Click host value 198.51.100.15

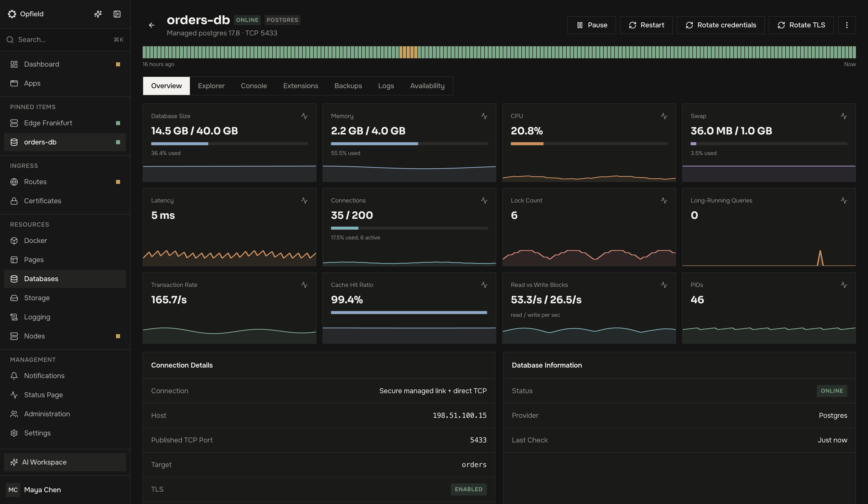[459, 416]
